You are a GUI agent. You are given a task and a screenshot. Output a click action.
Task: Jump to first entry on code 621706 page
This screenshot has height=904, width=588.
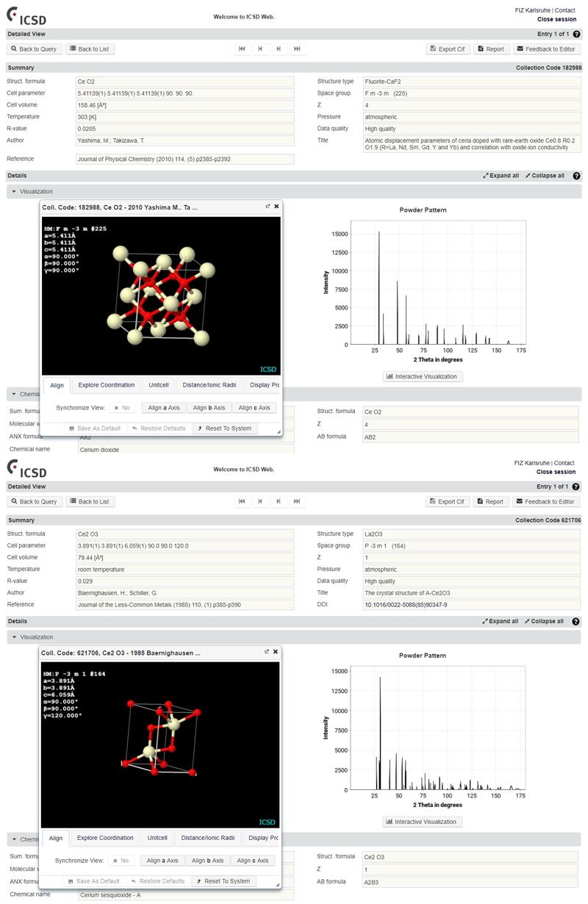click(242, 501)
